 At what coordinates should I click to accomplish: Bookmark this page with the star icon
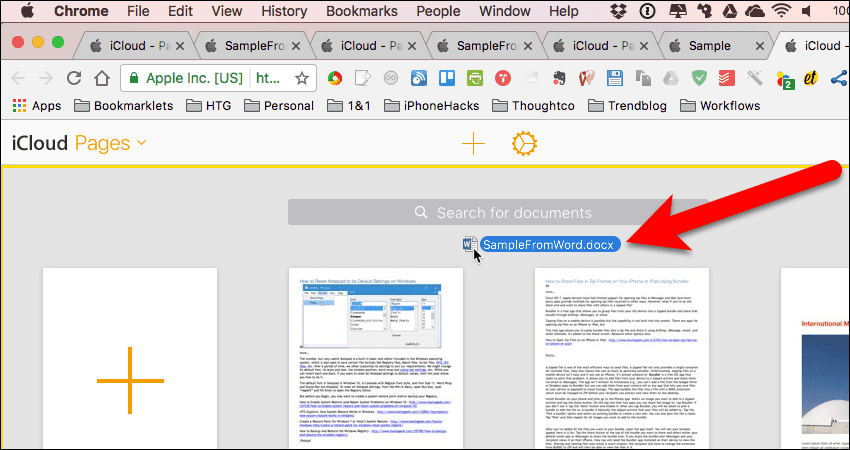click(302, 79)
